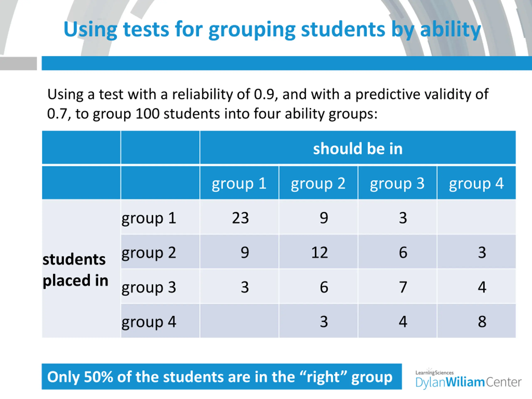Viewport: 532px width, 399px height.
Task: Click the "group 1" column header
Action: pyautogui.click(x=239, y=183)
